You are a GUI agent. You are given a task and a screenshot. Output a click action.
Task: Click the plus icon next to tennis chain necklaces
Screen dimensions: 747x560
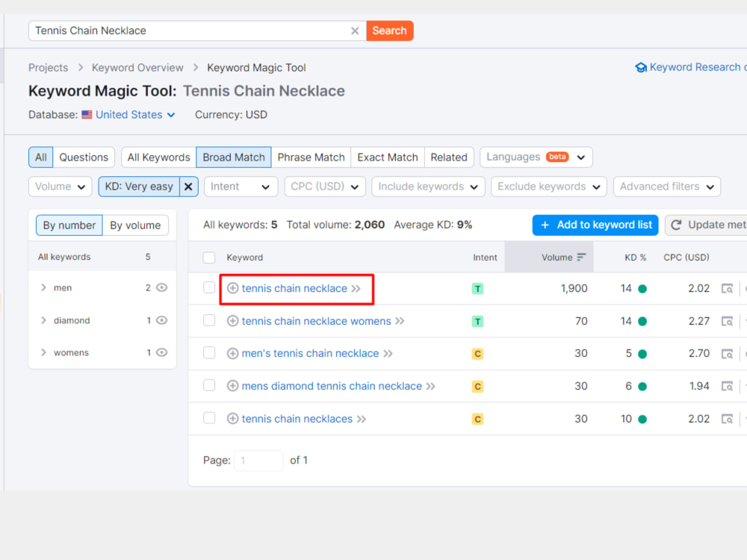tap(232, 419)
